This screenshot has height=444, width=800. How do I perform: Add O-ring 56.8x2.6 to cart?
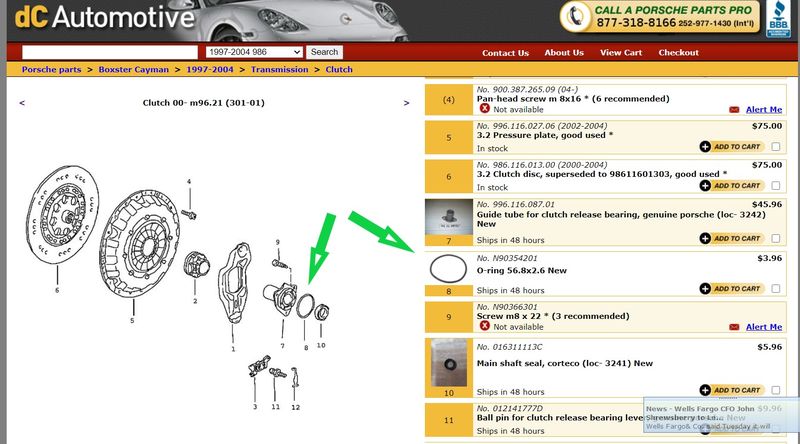(732, 289)
